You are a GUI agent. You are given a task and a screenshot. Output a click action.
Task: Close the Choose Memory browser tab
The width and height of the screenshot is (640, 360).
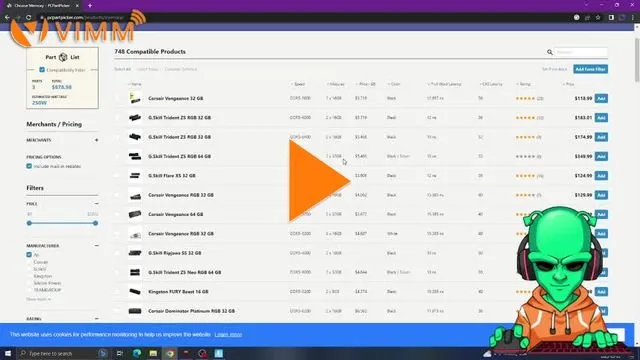coord(77,6)
